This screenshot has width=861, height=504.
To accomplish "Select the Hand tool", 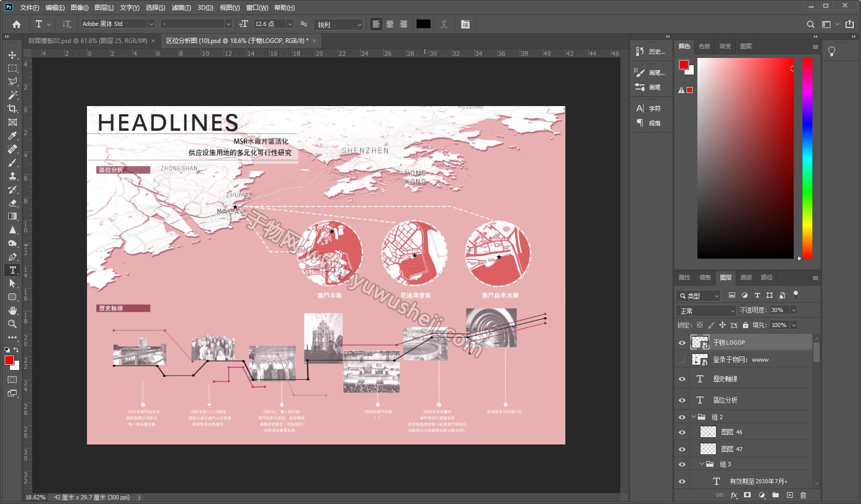I will (x=12, y=310).
